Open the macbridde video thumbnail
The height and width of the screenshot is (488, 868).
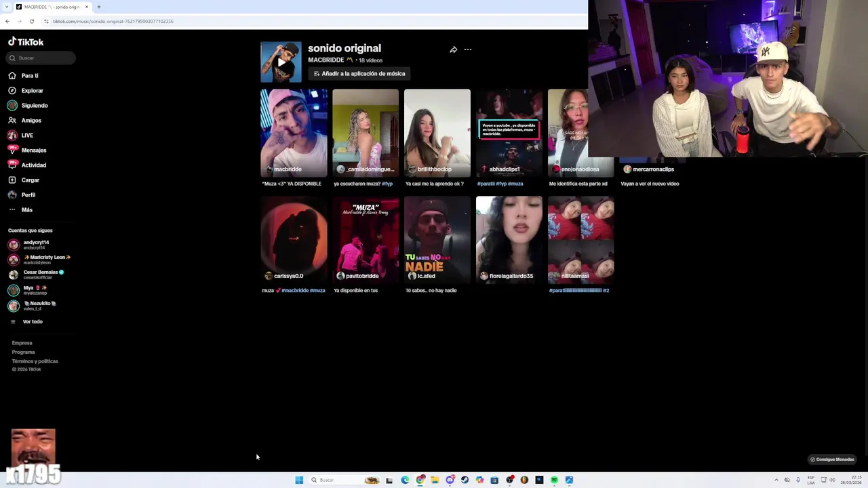tap(294, 133)
